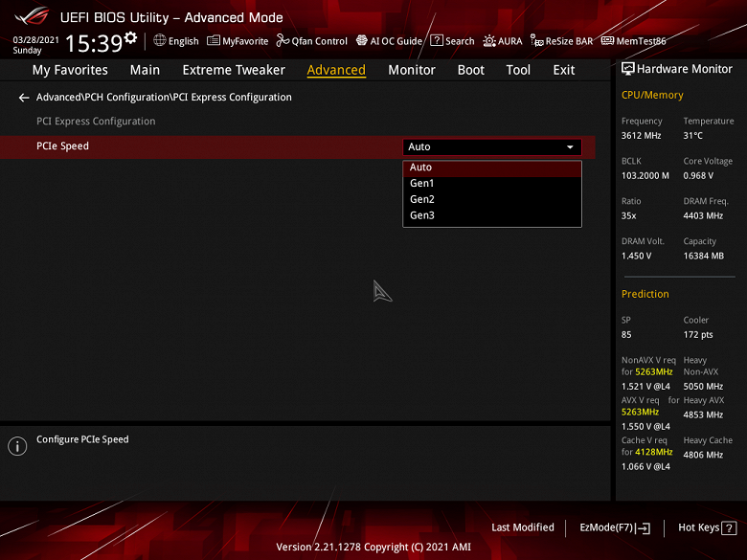747x560 pixels.
Task: Click the AURA lighting icon
Action: point(489,41)
